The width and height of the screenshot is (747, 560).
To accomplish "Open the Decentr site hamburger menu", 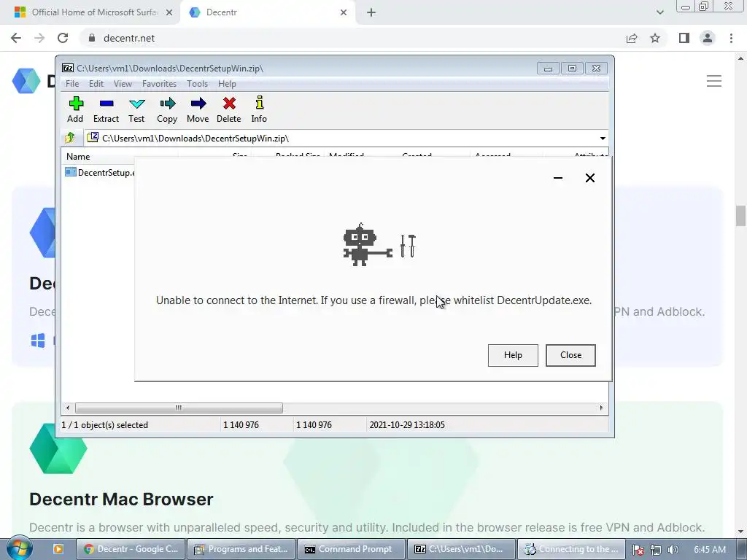I will click(x=713, y=81).
